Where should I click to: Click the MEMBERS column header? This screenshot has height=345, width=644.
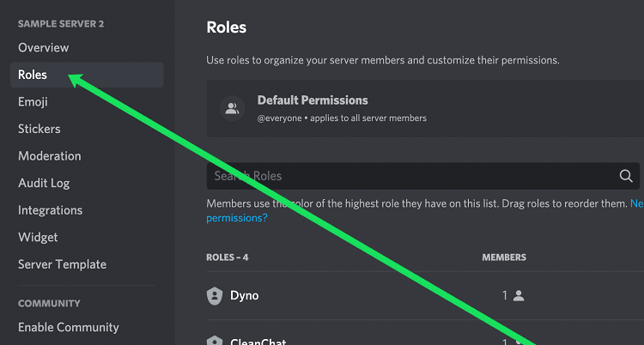tap(504, 257)
